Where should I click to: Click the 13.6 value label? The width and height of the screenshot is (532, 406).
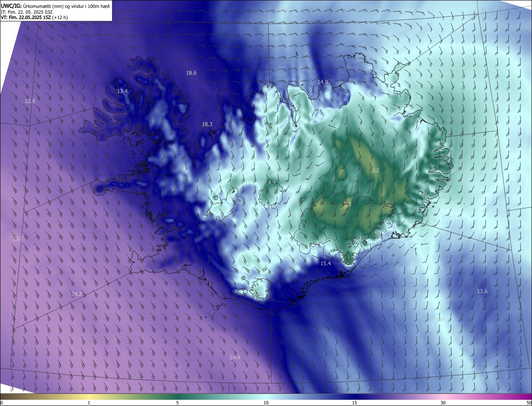(482, 291)
